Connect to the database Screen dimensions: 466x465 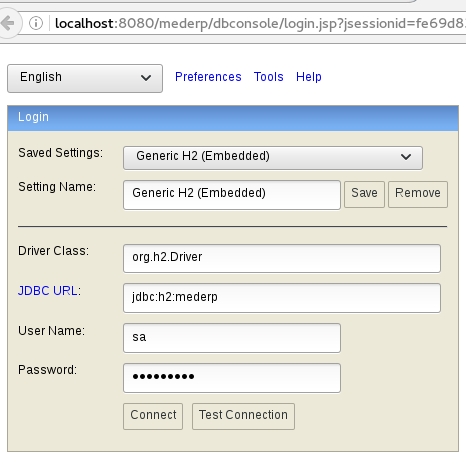tap(153, 416)
